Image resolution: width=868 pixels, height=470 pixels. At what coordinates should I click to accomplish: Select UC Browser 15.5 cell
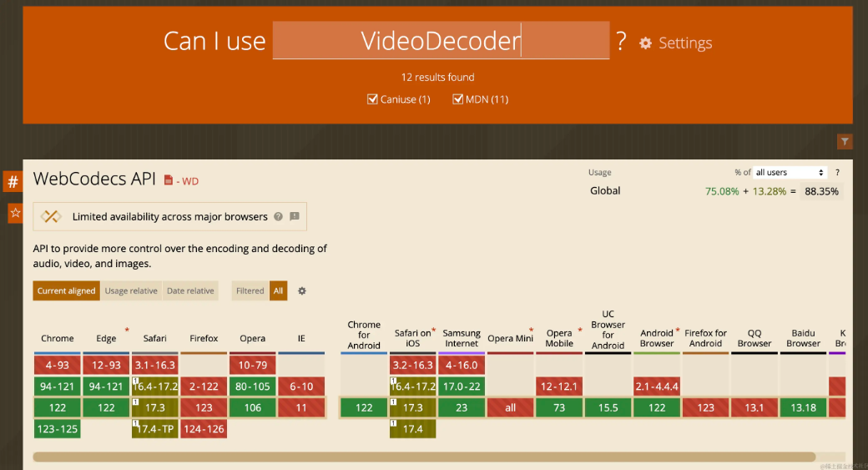[x=608, y=408]
